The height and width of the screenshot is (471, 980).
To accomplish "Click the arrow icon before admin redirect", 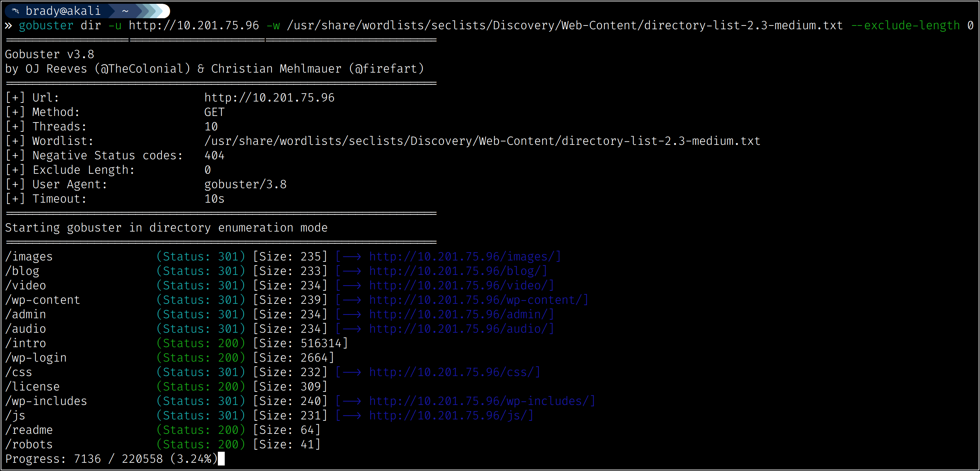I will pos(352,314).
